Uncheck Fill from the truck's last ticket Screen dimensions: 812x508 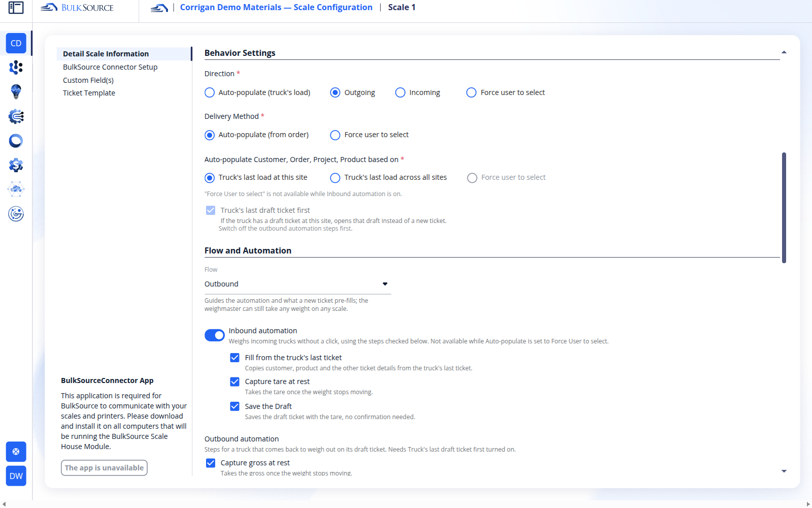click(234, 358)
